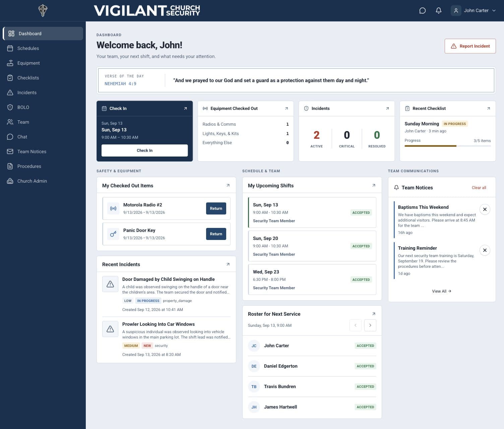Open Recent Incidents panel arrow icon

[228, 264]
